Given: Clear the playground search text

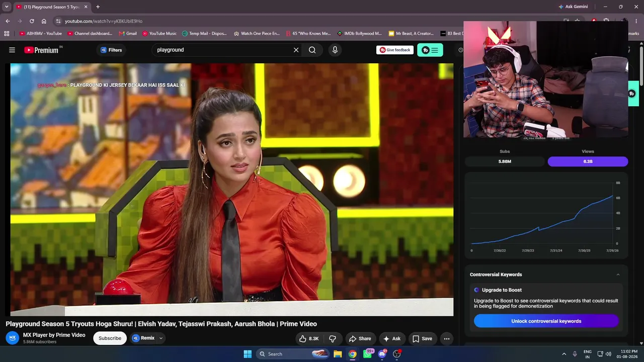Looking at the screenshot, I should tap(296, 50).
